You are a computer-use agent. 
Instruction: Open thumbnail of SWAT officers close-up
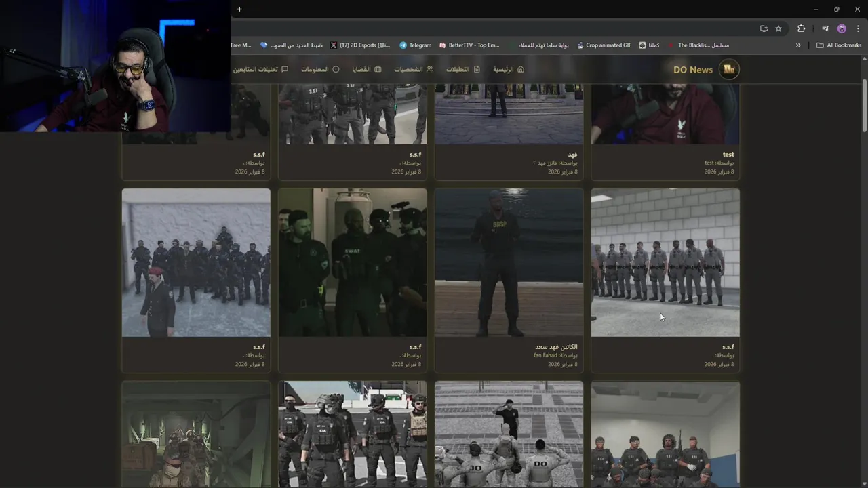click(x=353, y=262)
